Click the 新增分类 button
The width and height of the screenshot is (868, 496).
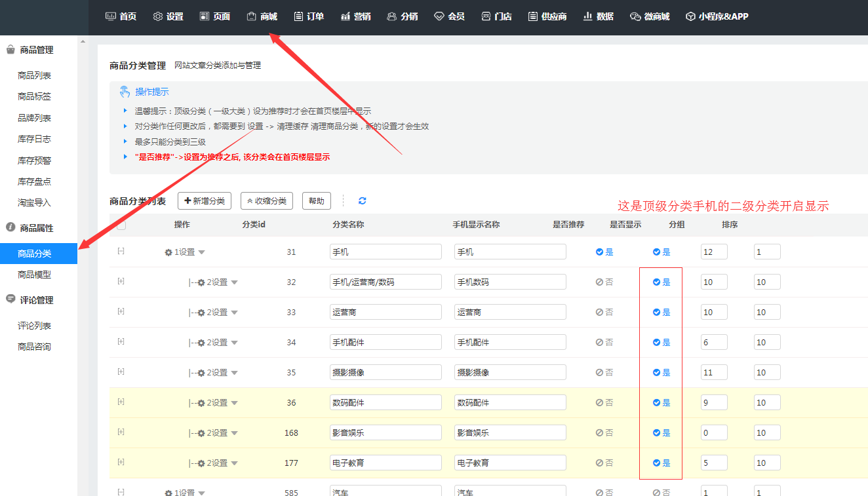click(205, 201)
